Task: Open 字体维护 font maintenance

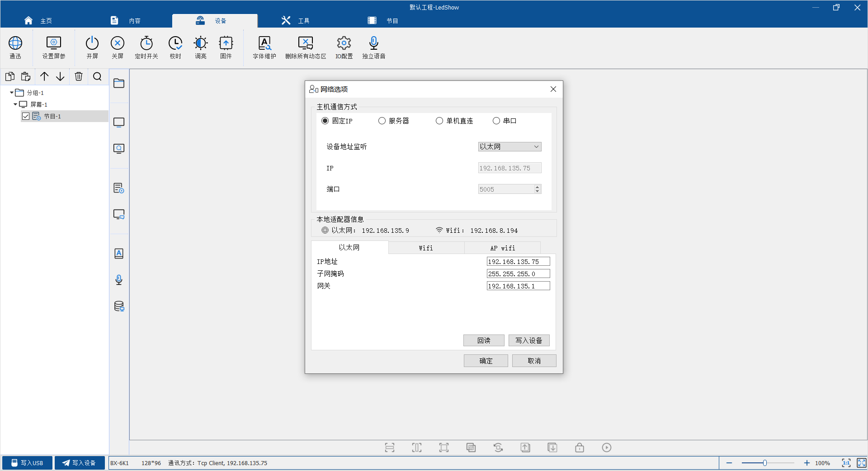Action: coord(264,47)
